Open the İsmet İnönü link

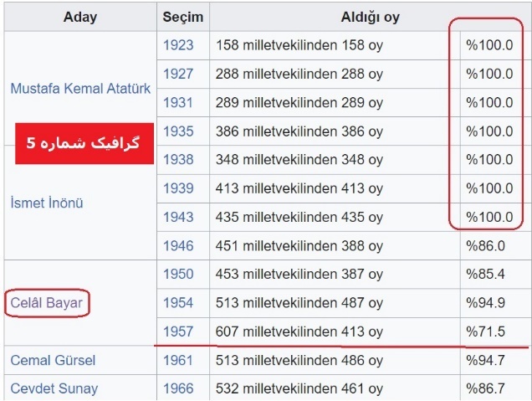pyautogui.click(x=47, y=203)
